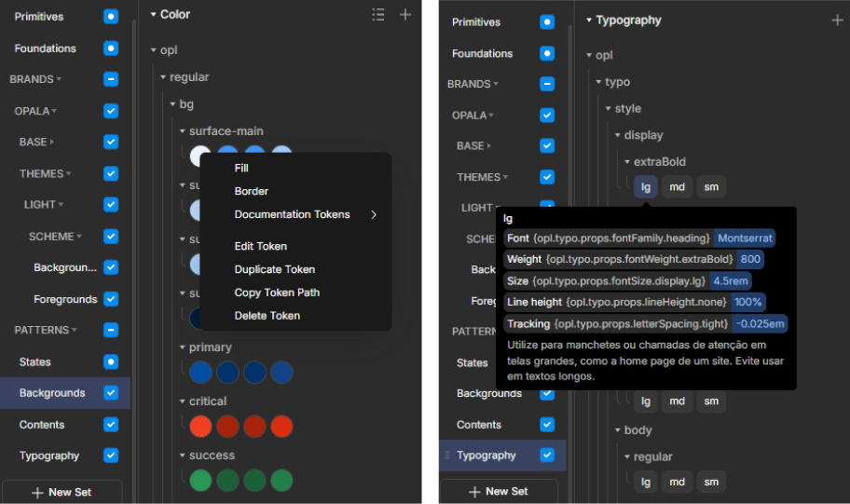850x504 pixels.
Task: Pick Duplicate Token from the context menu
Action: pyautogui.click(x=274, y=269)
